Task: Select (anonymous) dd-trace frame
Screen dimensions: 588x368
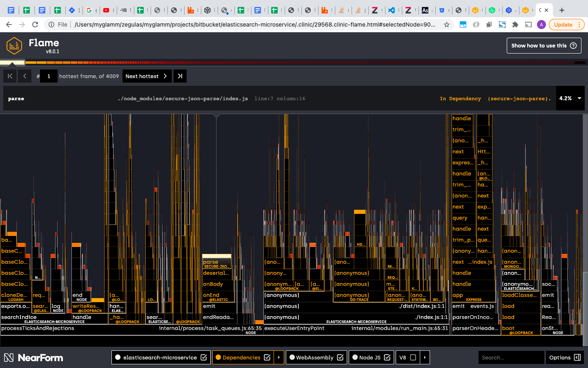Action: point(359,296)
